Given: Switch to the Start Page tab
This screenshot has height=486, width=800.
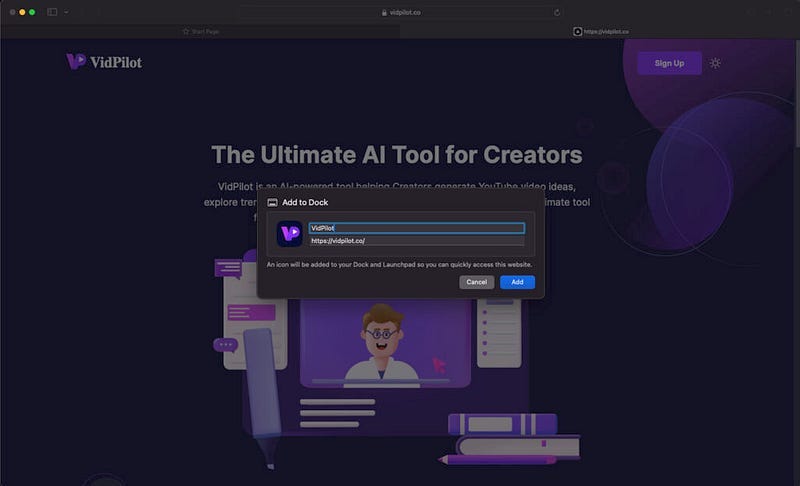Looking at the screenshot, I should pos(201,32).
